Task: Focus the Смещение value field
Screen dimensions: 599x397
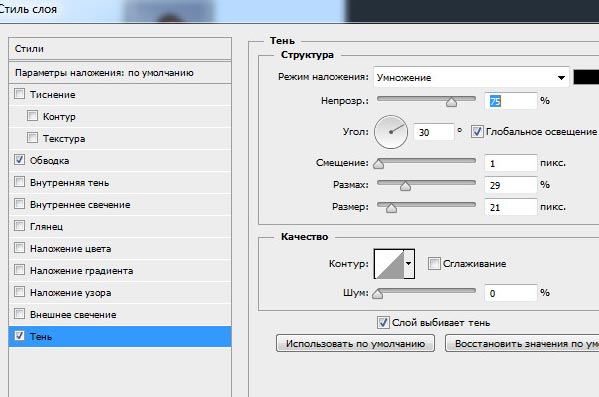Action: coord(511,163)
